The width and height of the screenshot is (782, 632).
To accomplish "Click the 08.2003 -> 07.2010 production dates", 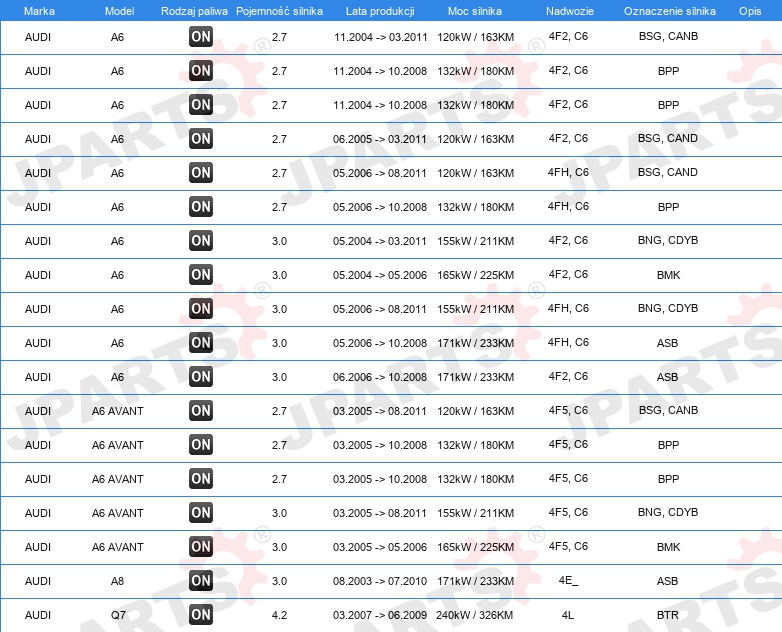I will 380,581.
